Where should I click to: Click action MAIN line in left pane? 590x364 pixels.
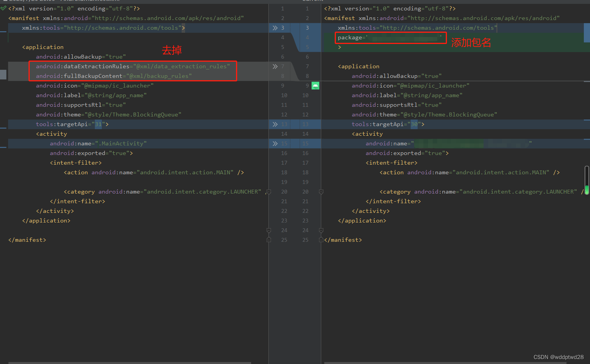(154, 172)
